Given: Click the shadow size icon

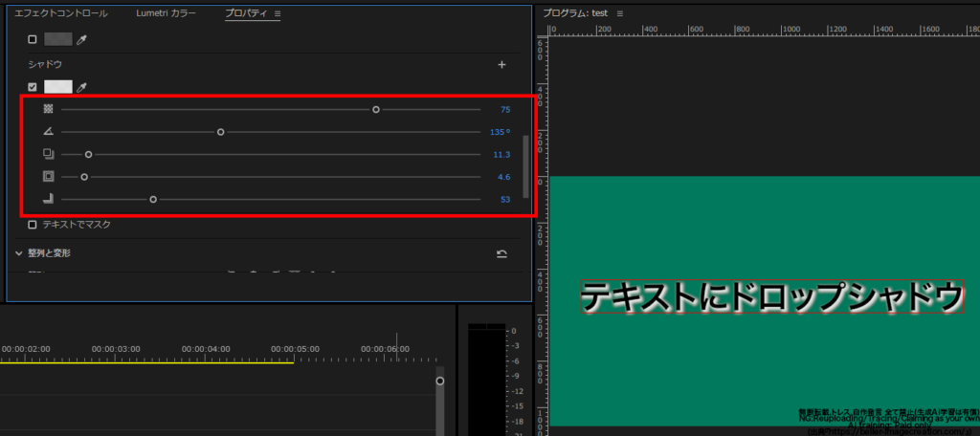Looking at the screenshot, I should (48, 177).
